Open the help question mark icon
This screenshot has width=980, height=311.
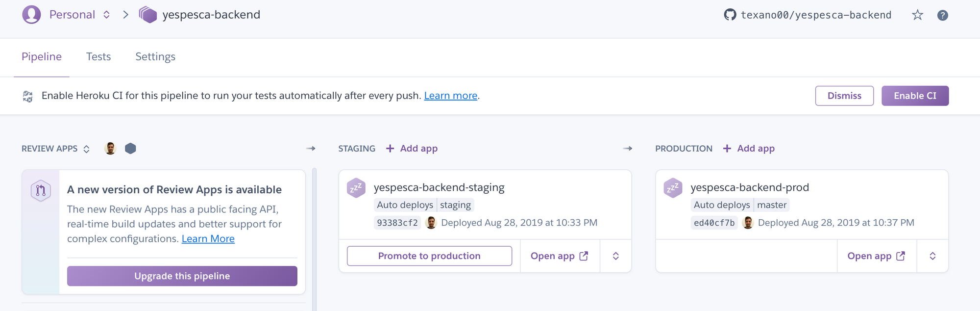pyautogui.click(x=942, y=15)
